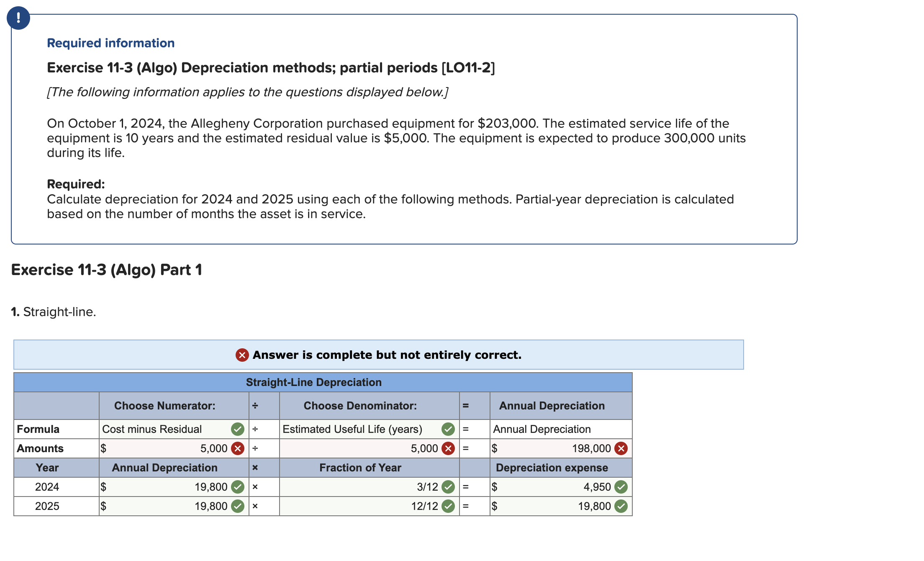This screenshot has width=924, height=561.
Task: Click the red X next to numerator amount 5,000
Action: (x=237, y=448)
